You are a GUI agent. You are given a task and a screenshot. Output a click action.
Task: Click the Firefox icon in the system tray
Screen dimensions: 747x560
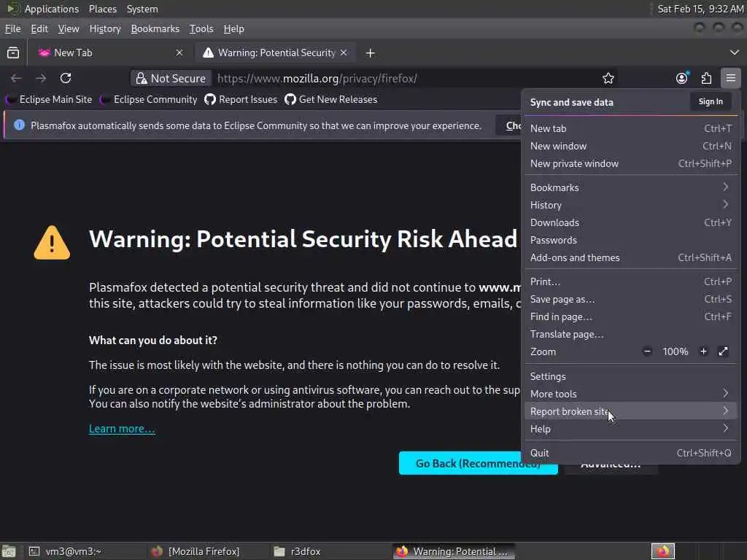662,551
